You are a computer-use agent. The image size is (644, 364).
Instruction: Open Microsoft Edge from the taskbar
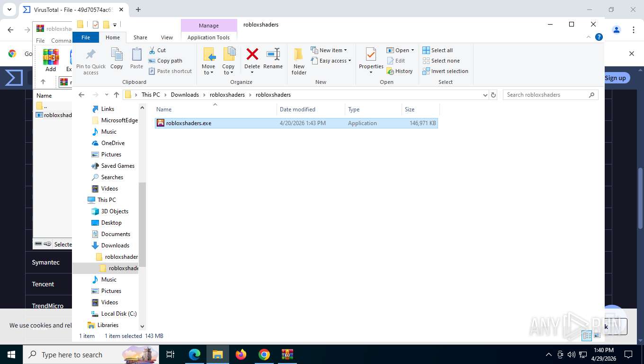pyautogui.click(x=195, y=355)
